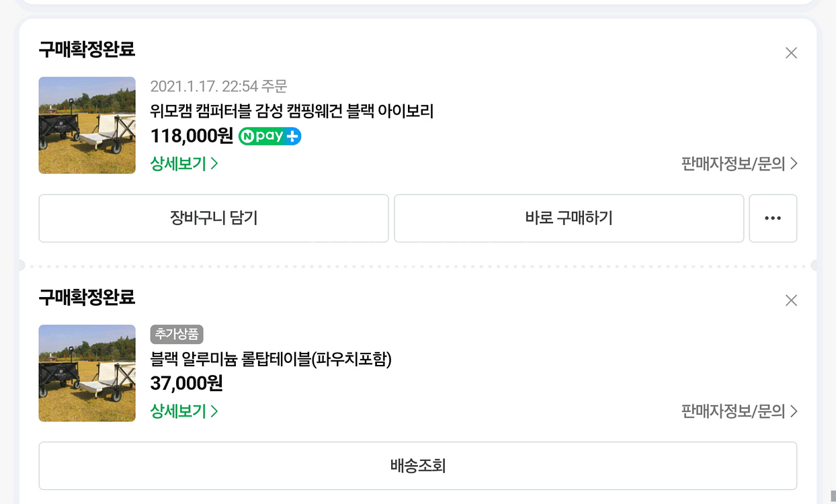Image resolution: width=836 pixels, height=504 pixels.
Task: Click the vertical scrollbar thumb at bottom right
Action: click(x=833, y=497)
